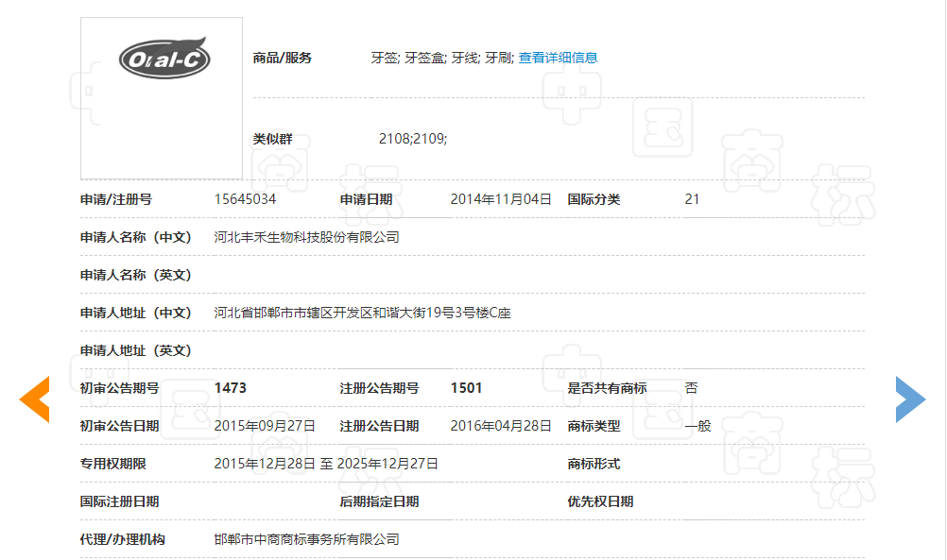The height and width of the screenshot is (560, 947).
Task: Select exclusive right period 2015年12月28日 至 2025年12月27日
Action: click(326, 464)
